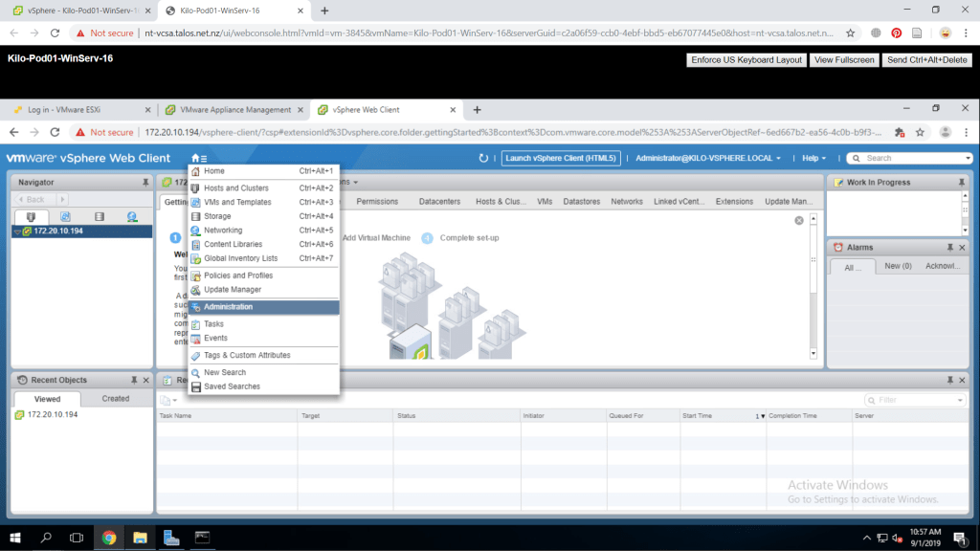Select Tags & Custom Attributes menu entry
The height and width of the screenshot is (551, 980).
[246, 355]
